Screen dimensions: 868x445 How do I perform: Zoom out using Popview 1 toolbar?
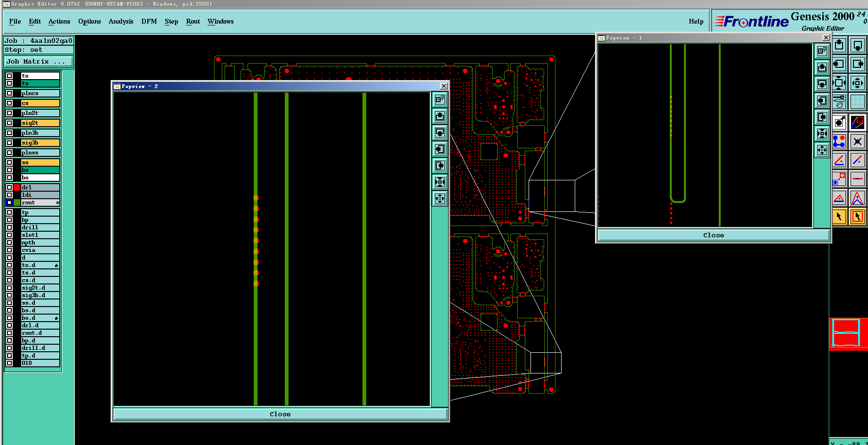(x=822, y=150)
